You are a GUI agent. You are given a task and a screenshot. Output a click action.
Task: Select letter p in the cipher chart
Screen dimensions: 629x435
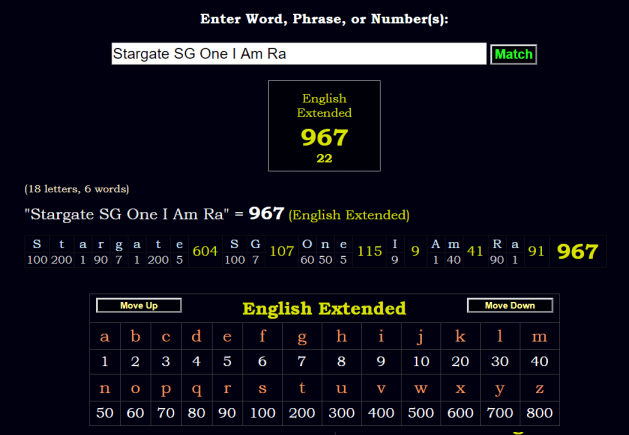point(166,389)
